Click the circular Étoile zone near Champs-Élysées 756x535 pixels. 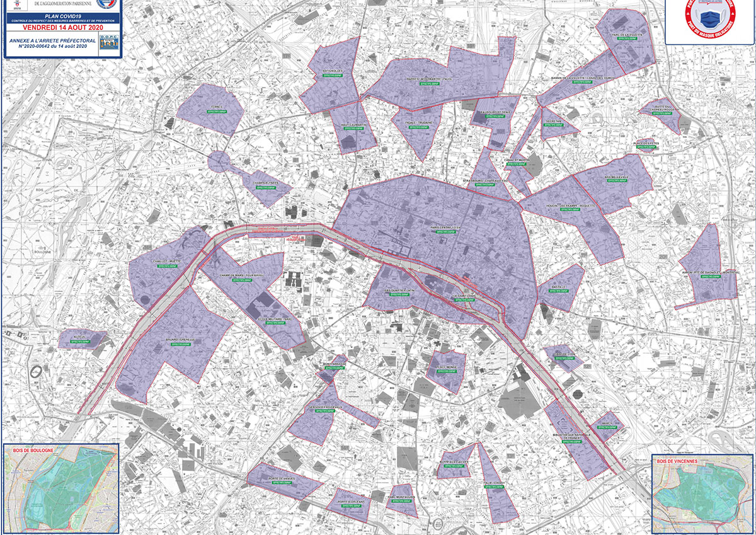(x=219, y=161)
